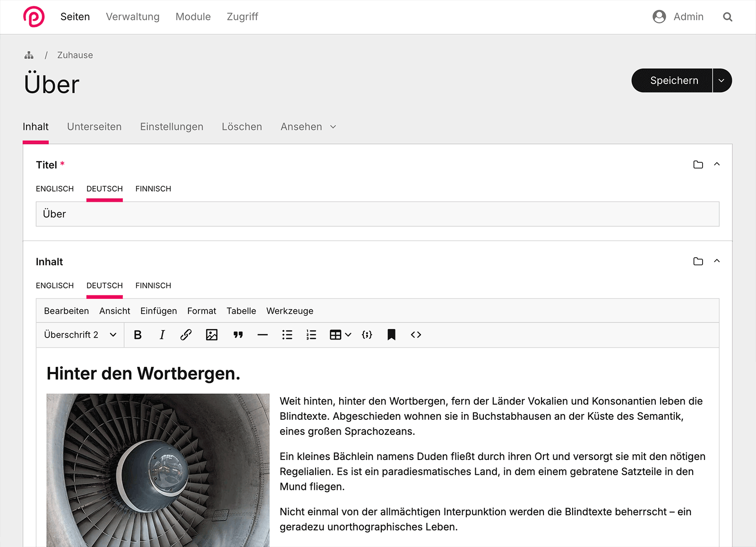Click the Admin user avatar icon
This screenshot has width=756, height=547.
pyautogui.click(x=659, y=17)
